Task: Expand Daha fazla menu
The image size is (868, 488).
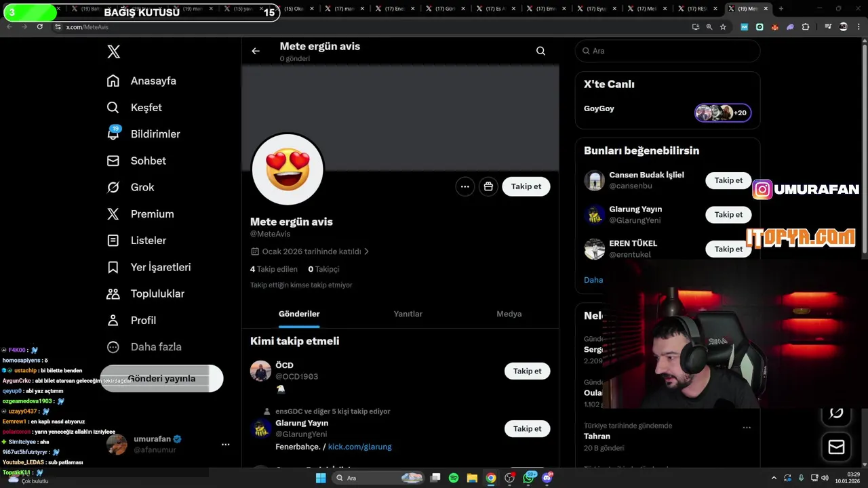Action: 144,346
